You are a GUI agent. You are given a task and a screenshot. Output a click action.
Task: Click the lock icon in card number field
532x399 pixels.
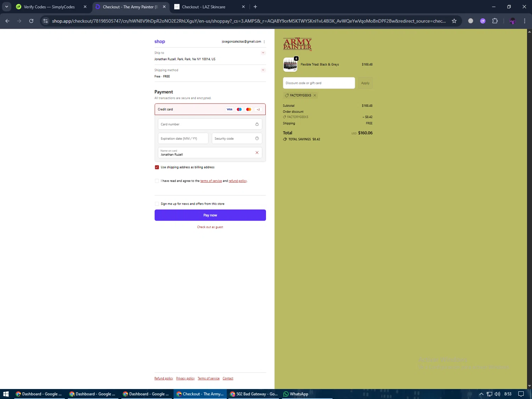[257, 124]
